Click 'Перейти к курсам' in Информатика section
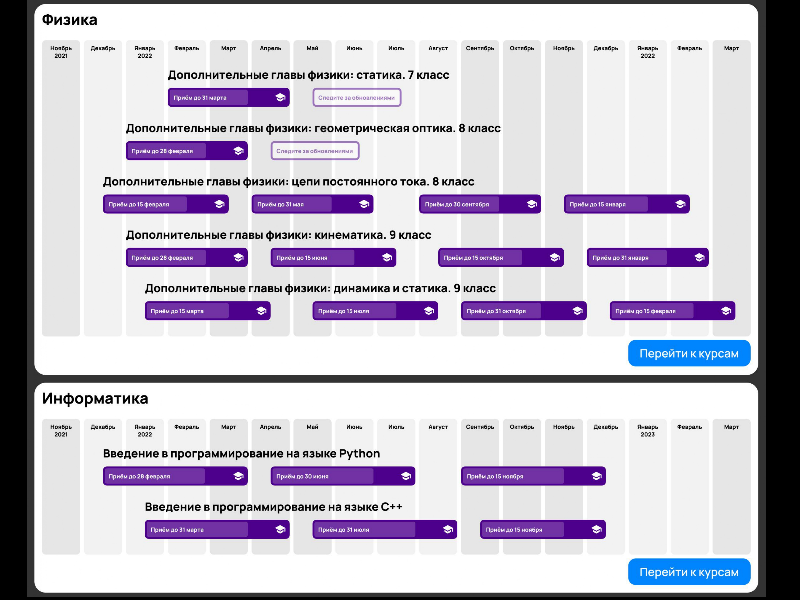Screen dimensions: 800x600 pyautogui.click(x=689, y=572)
